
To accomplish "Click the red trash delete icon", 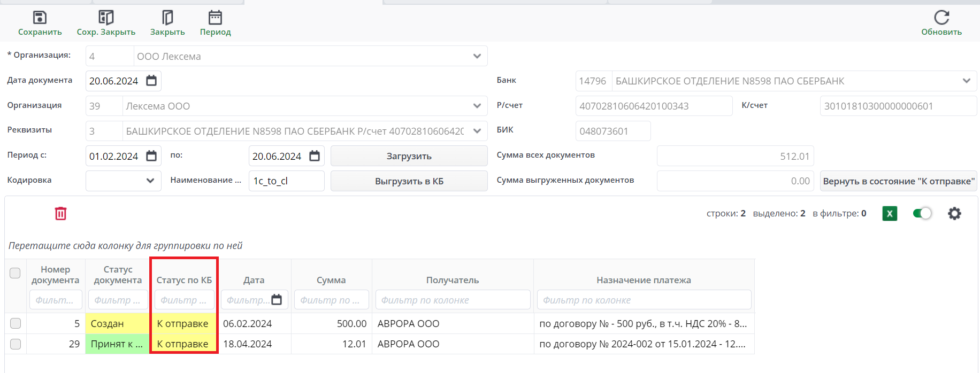I will pyautogui.click(x=60, y=214).
